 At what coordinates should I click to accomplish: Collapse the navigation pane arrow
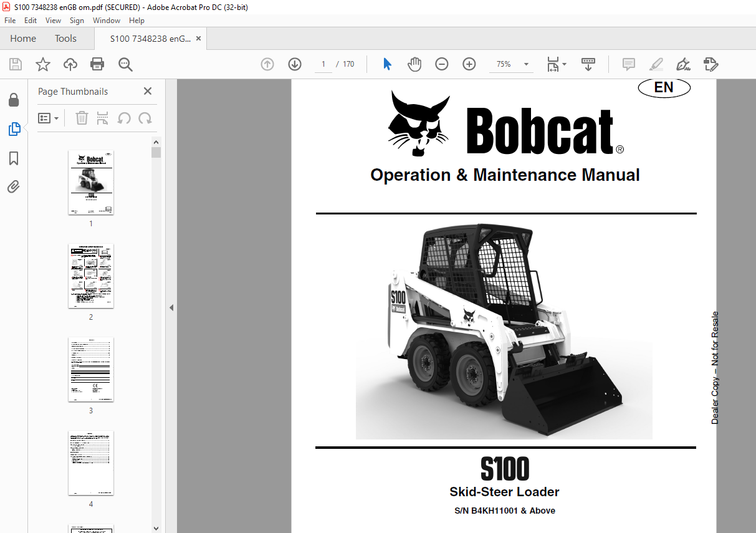pyautogui.click(x=171, y=307)
